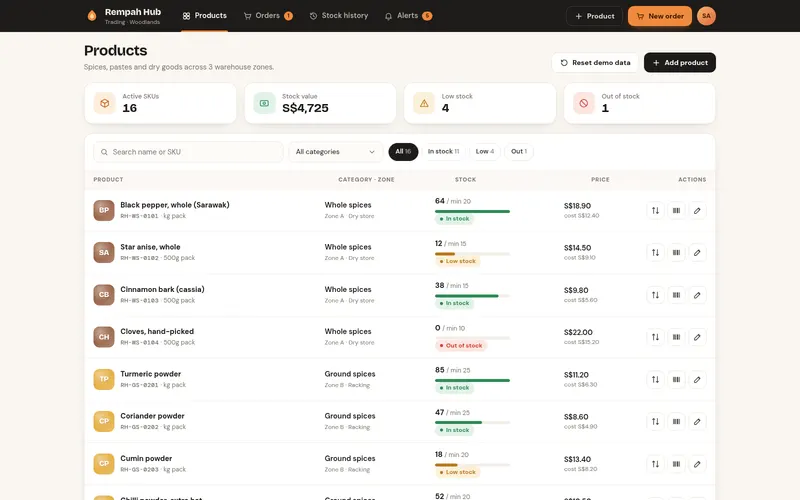Open barcode for Turmeric powder row

point(676,379)
